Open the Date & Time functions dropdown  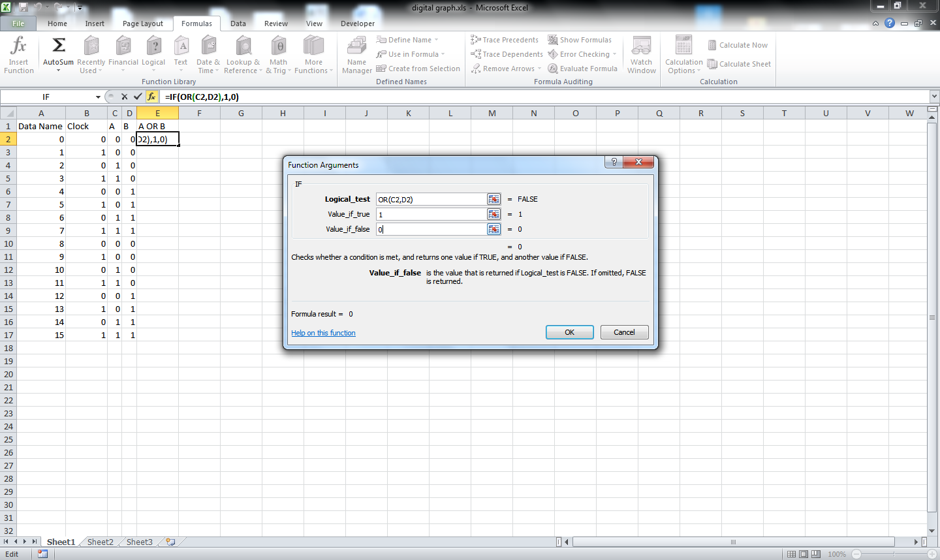208,54
